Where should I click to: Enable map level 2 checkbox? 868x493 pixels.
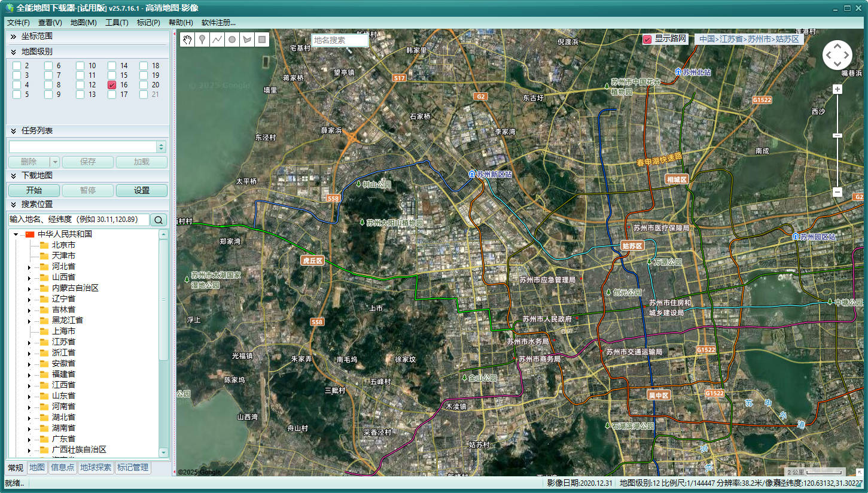[17, 66]
